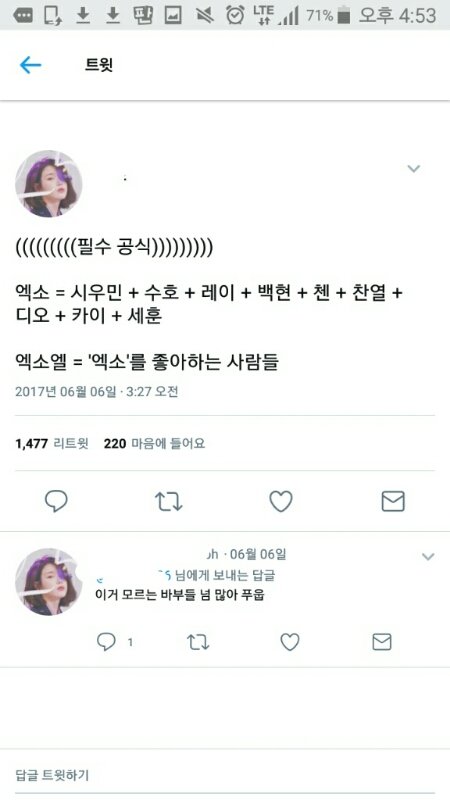Screen dimensions: 450x800
Task: Retweet the main EXO formula tweet
Action: 168,502
